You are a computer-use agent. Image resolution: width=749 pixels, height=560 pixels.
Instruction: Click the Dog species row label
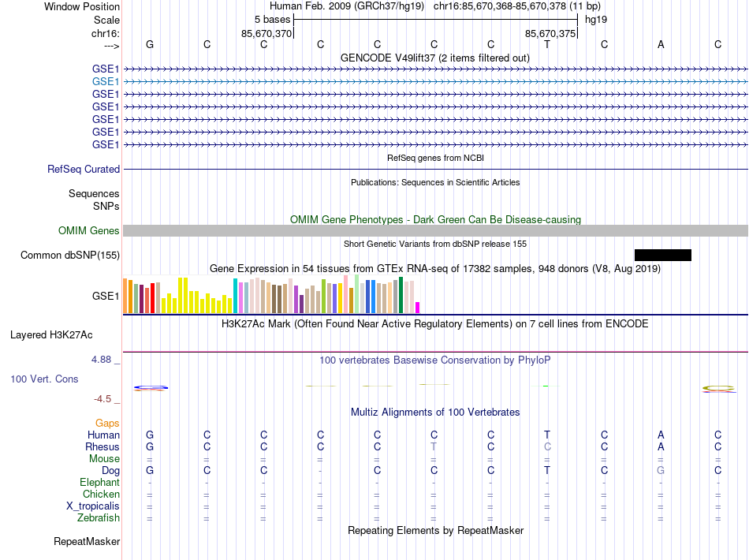pos(110,471)
